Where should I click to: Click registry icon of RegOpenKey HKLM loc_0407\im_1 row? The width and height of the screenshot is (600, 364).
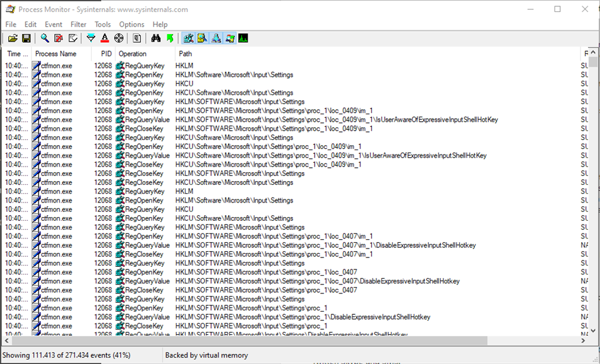tap(120, 237)
